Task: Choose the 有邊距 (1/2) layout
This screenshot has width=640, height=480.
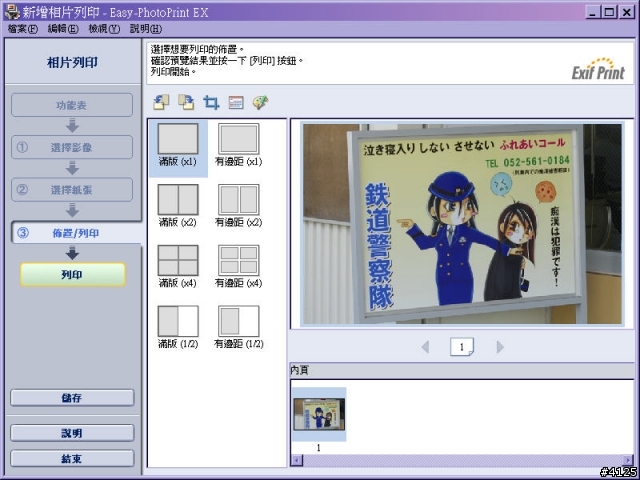Action: (238, 327)
